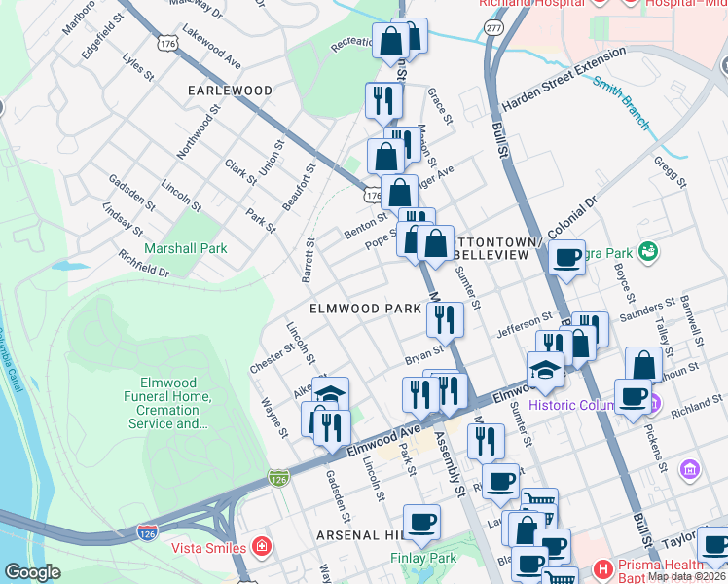This screenshot has width=728, height=584.
Task: Click the Vista Smiles place name
Action: (208, 548)
